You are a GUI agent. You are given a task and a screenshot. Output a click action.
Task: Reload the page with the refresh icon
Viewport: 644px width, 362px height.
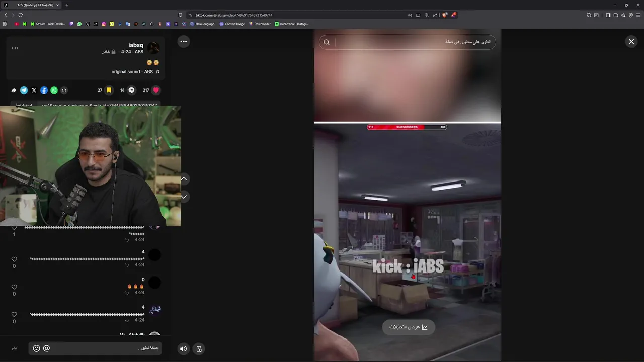pyautogui.click(x=20, y=15)
